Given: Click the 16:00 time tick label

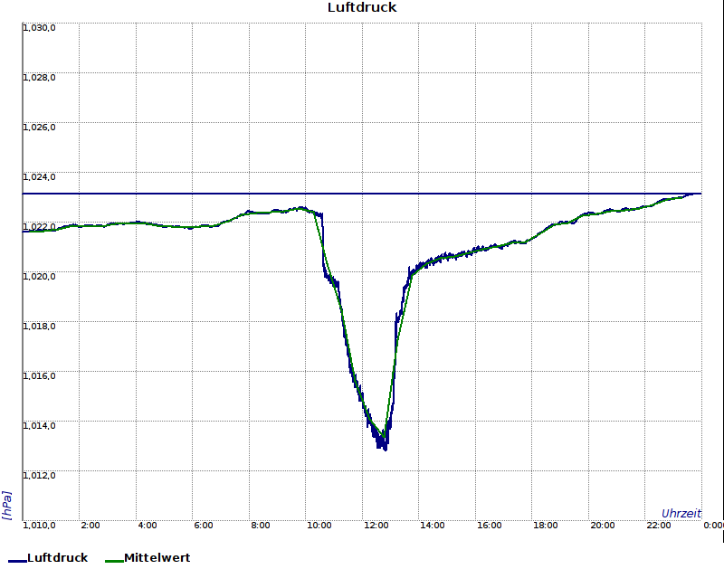Looking at the screenshot, I should coord(489,526).
